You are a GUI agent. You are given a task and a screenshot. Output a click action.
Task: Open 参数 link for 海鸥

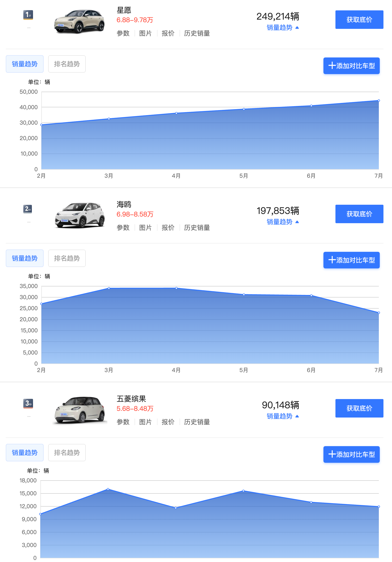123,228
